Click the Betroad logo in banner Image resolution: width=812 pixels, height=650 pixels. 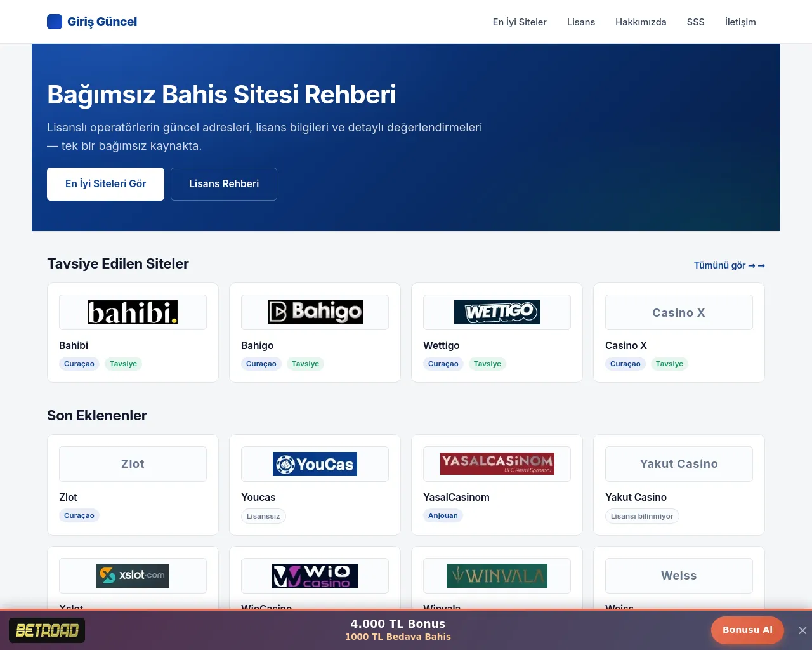[47, 630]
